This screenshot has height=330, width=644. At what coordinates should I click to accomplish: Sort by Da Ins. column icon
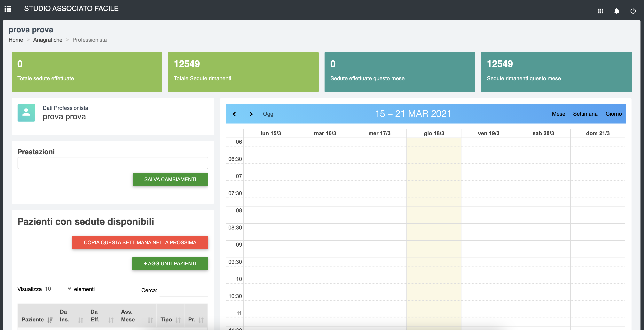80,320
